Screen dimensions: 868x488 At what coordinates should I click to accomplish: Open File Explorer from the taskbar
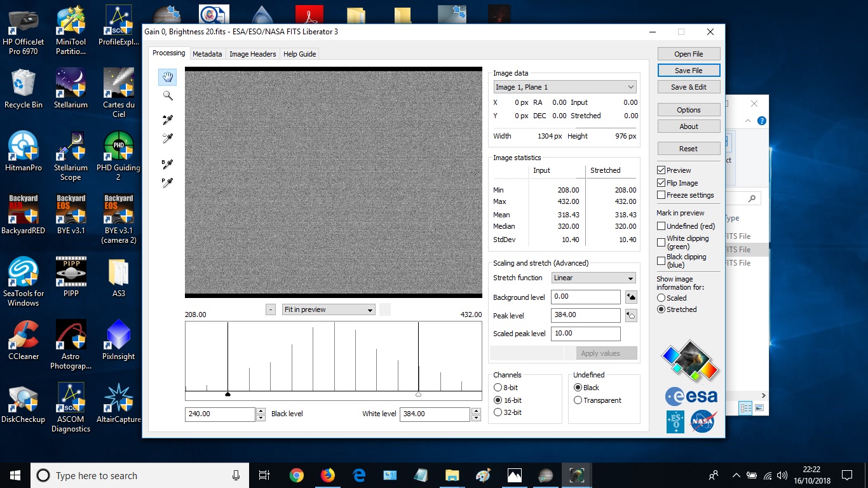click(x=452, y=475)
